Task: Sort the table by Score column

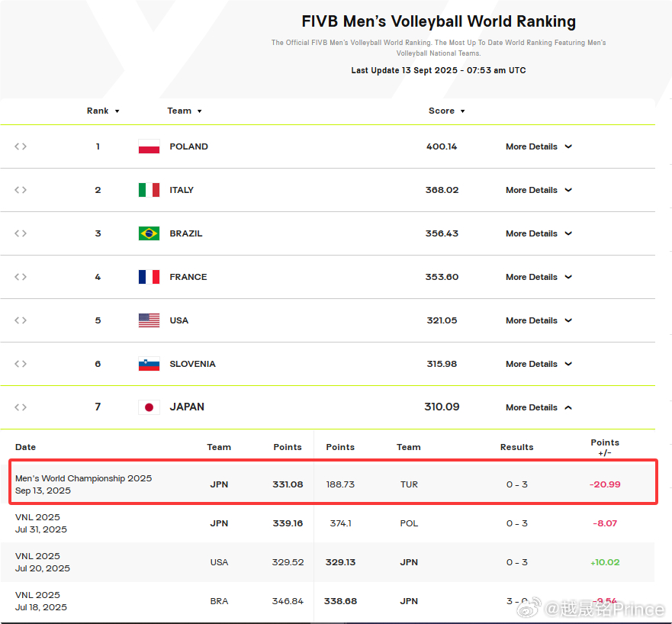Action: pyautogui.click(x=446, y=111)
